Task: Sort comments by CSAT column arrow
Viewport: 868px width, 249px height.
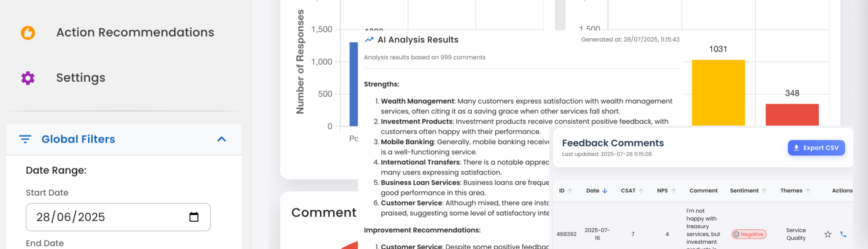Action: (x=641, y=191)
